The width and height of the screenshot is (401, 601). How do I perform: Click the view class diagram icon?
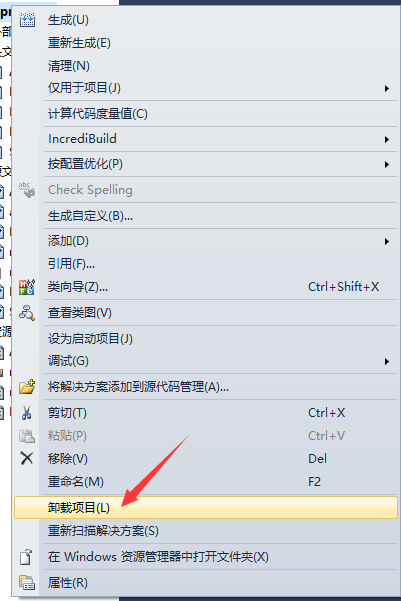coord(27,313)
